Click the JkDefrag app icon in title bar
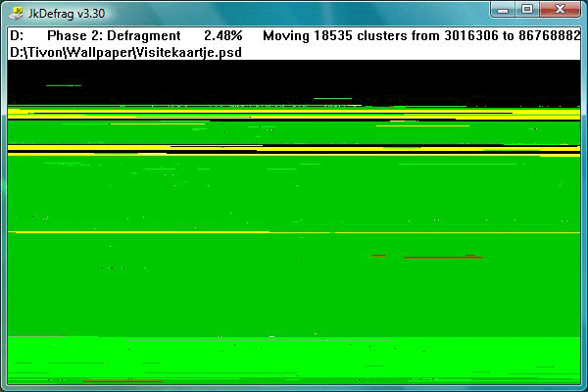 [x=16, y=13]
